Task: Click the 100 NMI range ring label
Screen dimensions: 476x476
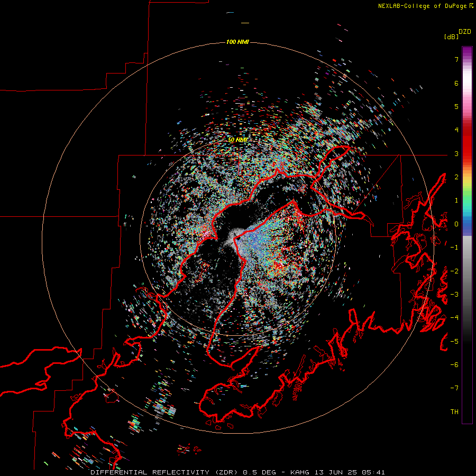Action: pyautogui.click(x=237, y=42)
